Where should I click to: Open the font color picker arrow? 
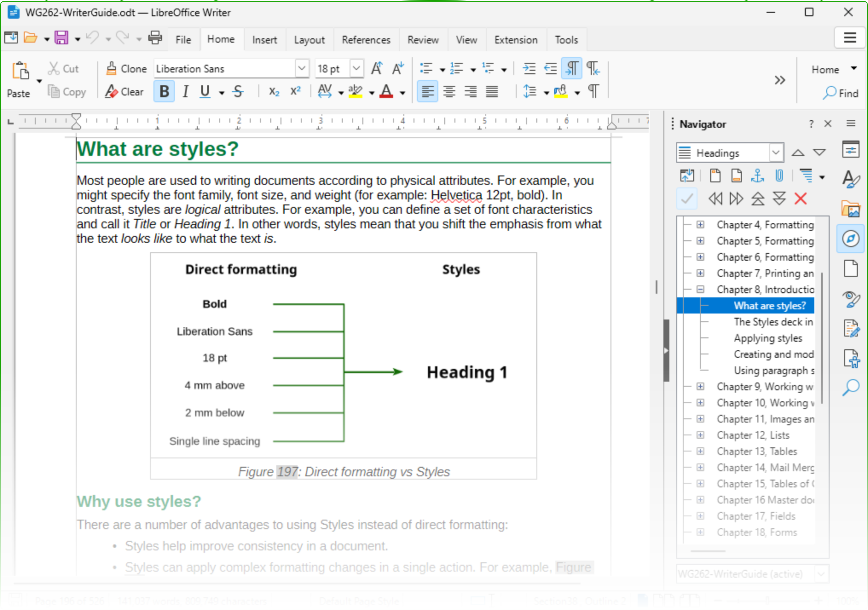pyautogui.click(x=402, y=92)
